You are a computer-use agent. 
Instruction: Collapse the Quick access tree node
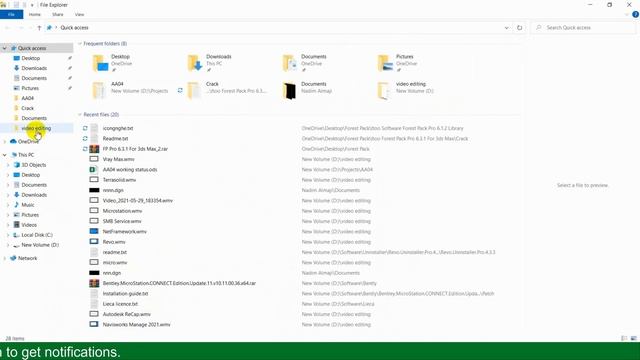pyautogui.click(x=4, y=48)
